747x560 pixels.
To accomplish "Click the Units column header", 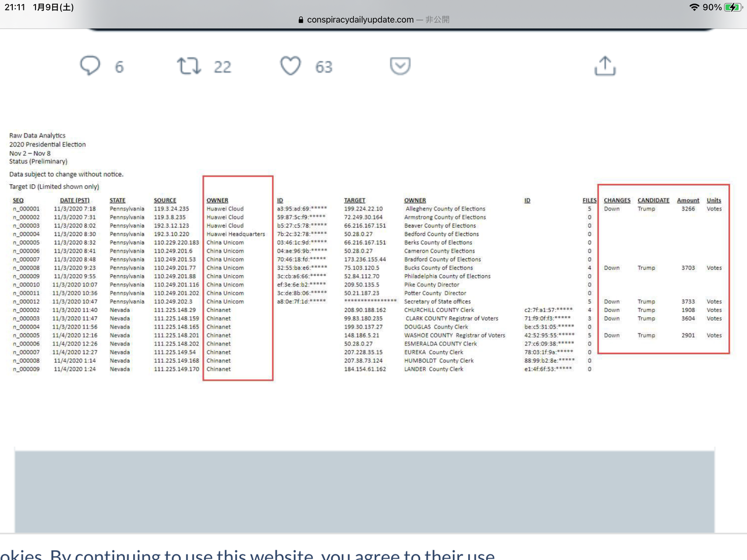I will [x=714, y=200].
